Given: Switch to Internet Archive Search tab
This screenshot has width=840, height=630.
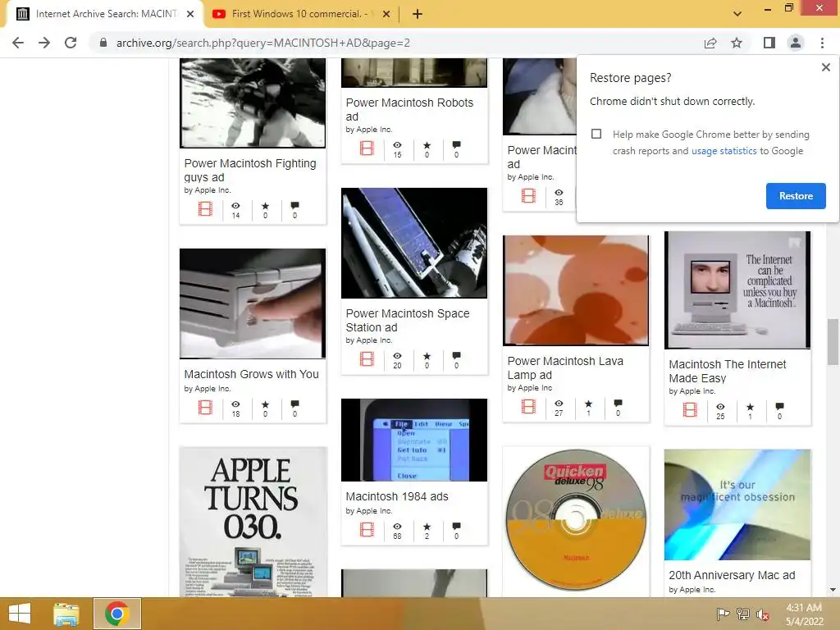Looking at the screenshot, I should [106, 14].
